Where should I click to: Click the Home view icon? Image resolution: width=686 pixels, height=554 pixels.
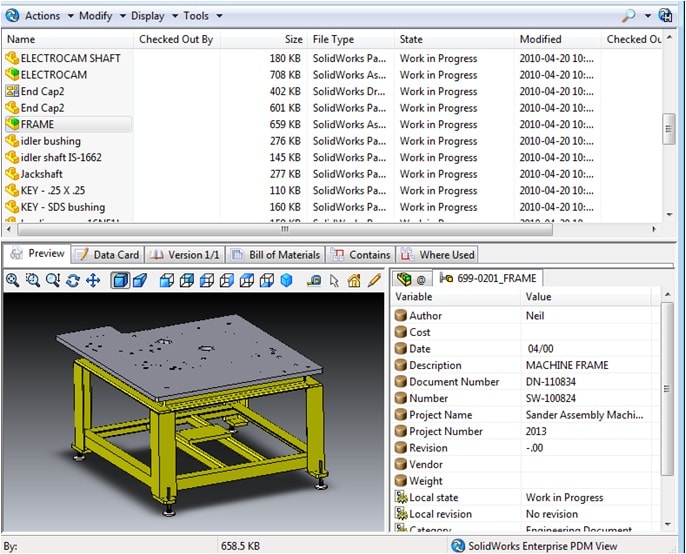click(354, 281)
